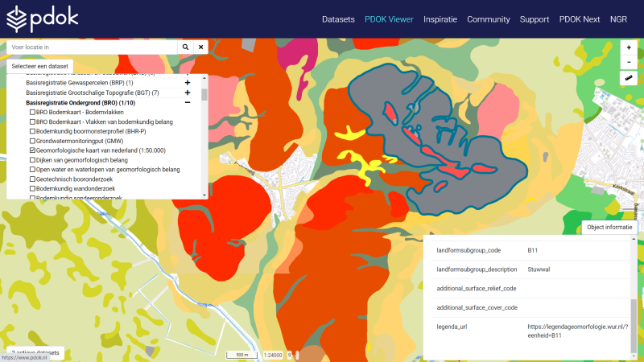Click 'additional_surface_cover_code' label
The height and width of the screenshot is (362, 644).
pos(477,307)
